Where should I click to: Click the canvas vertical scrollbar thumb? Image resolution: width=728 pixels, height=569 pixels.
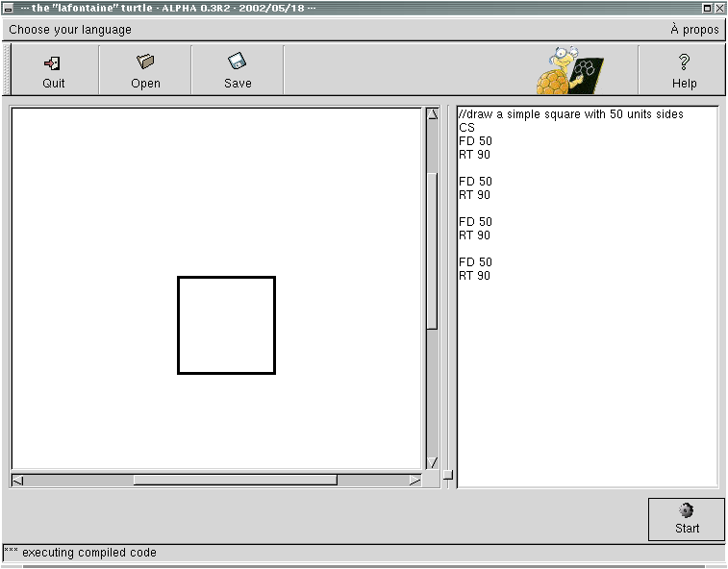[x=433, y=250]
